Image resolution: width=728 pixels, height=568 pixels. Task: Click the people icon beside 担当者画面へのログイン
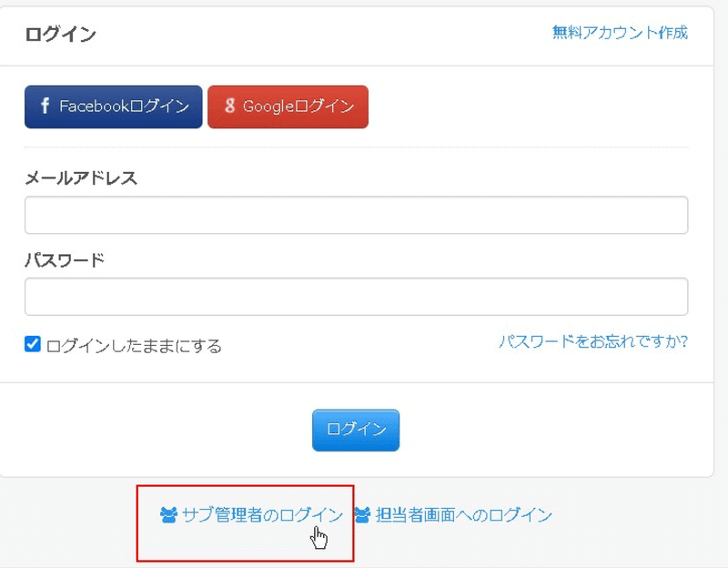362,515
